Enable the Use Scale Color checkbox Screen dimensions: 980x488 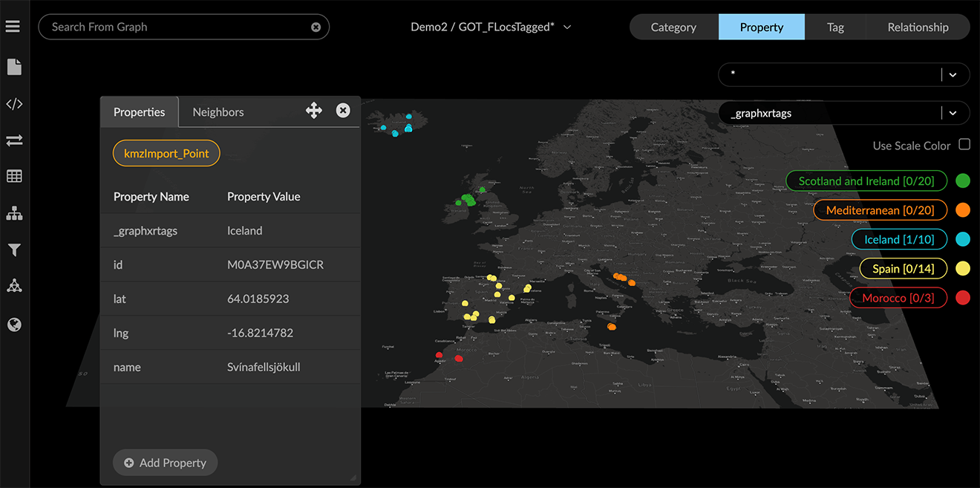coord(964,145)
